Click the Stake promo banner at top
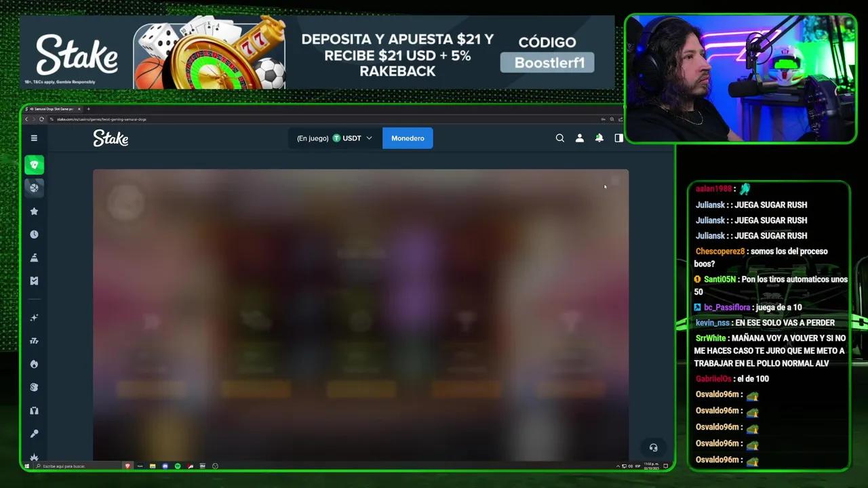The image size is (868, 488). coord(317,52)
